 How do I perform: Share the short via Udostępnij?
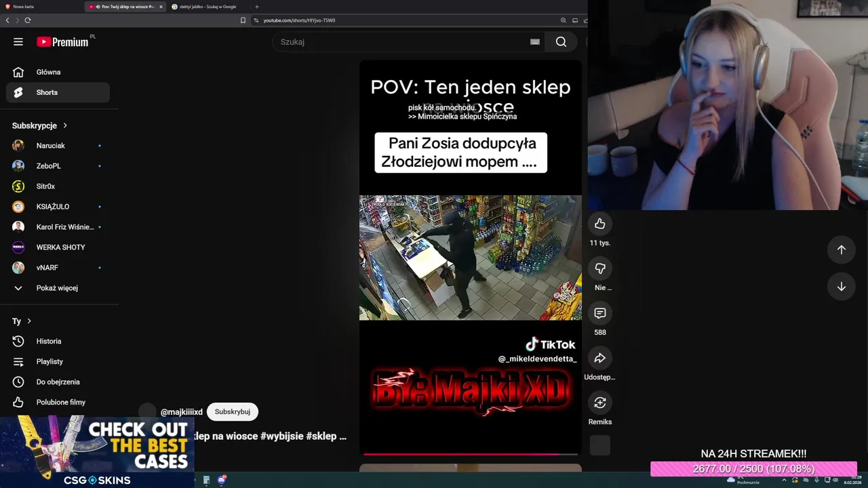pos(600,358)
